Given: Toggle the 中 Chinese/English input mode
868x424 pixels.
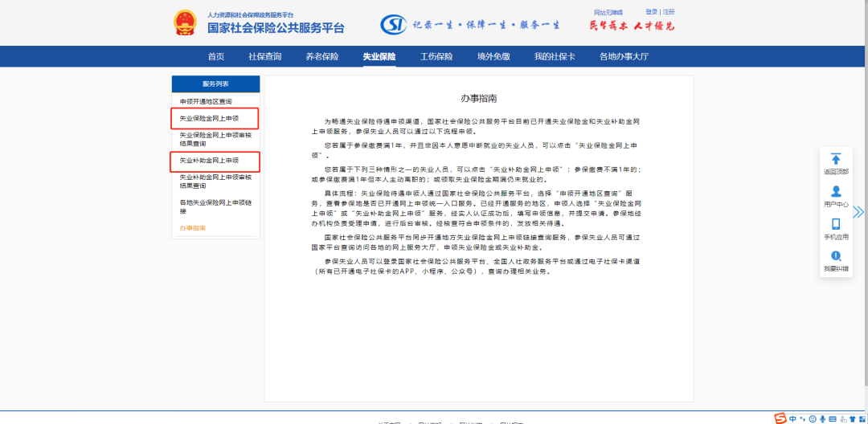Looking at the screenshot, I should pos(792,418).
